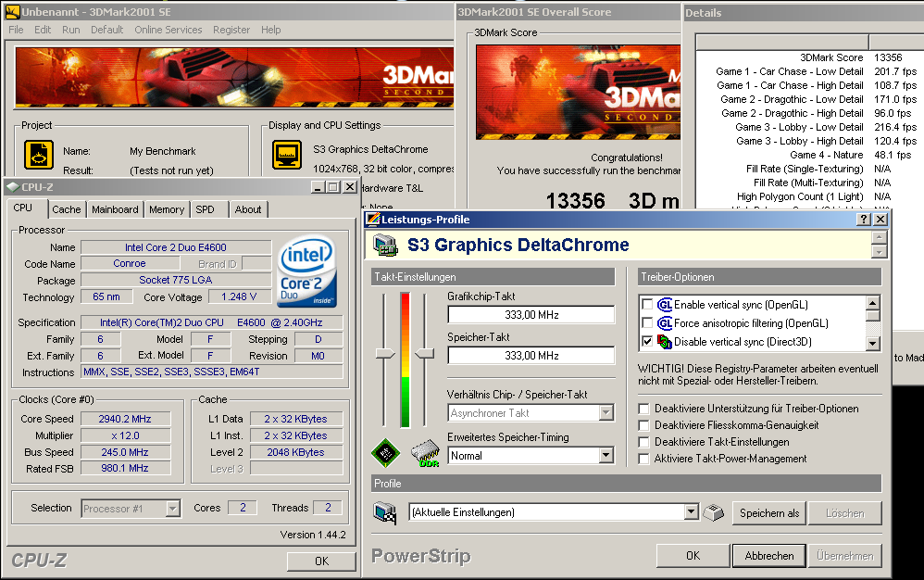Open the Default menu in 3DMark2001
This screenshot has height=580, width=924.
coord(106,30)
